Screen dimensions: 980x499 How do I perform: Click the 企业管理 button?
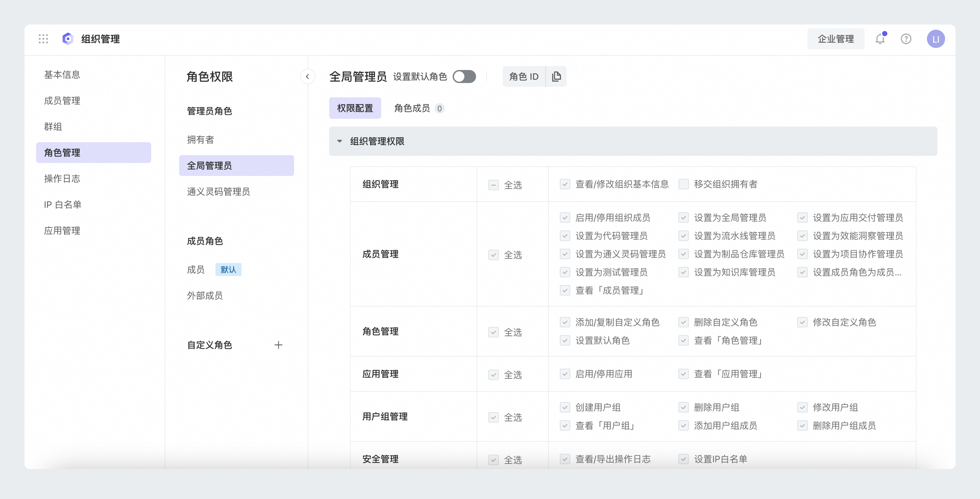point(835,39)
